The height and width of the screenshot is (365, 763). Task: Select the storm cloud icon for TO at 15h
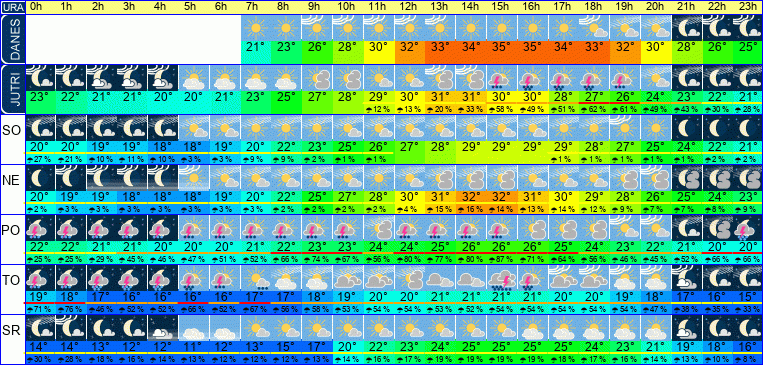click(x=501, y=278)
